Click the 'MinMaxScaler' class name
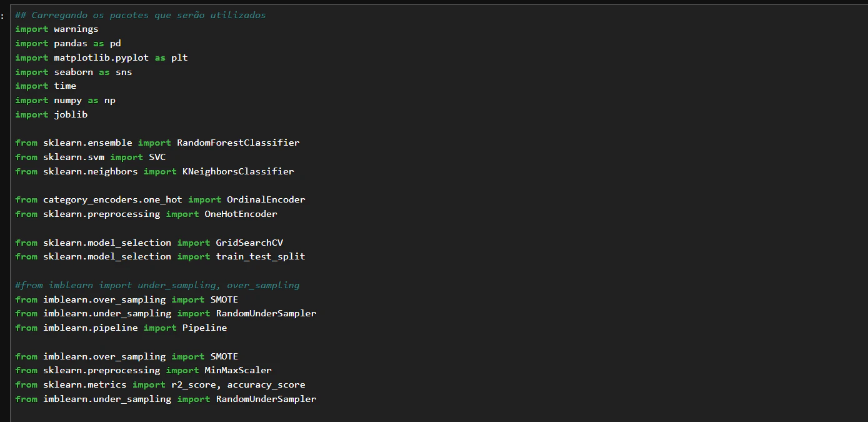Screen dimensions: 868x422 click(238, 371)
